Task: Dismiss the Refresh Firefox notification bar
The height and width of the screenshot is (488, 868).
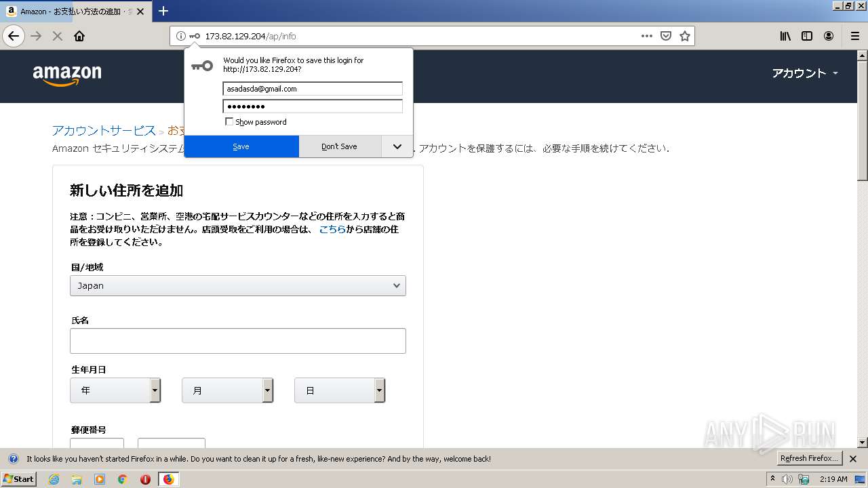Action: 853,459
